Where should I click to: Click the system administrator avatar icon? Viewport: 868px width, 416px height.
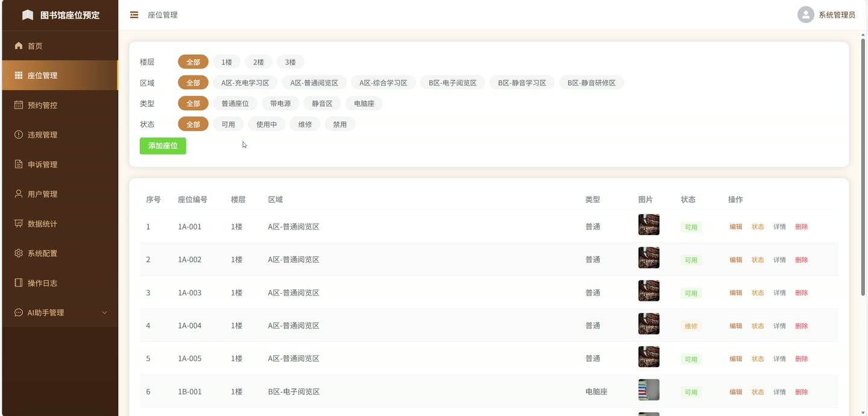(805, 14)
